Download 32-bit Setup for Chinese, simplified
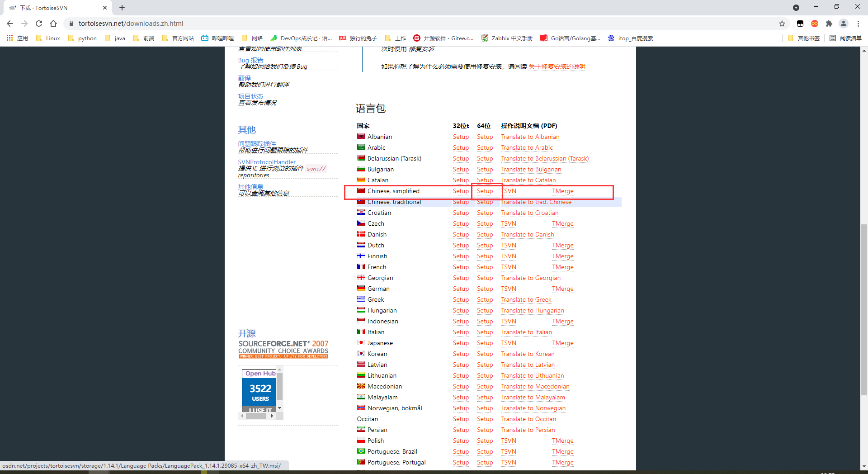Image resolution: width=868 pixels, height=474 pixels. click(461, 191)
